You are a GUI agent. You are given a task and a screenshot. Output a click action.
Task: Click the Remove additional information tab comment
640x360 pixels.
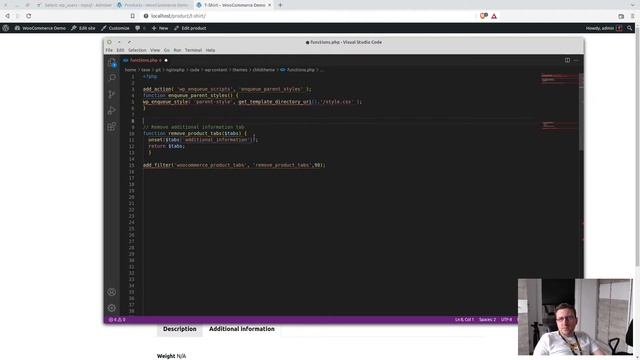tap(194, 127)
